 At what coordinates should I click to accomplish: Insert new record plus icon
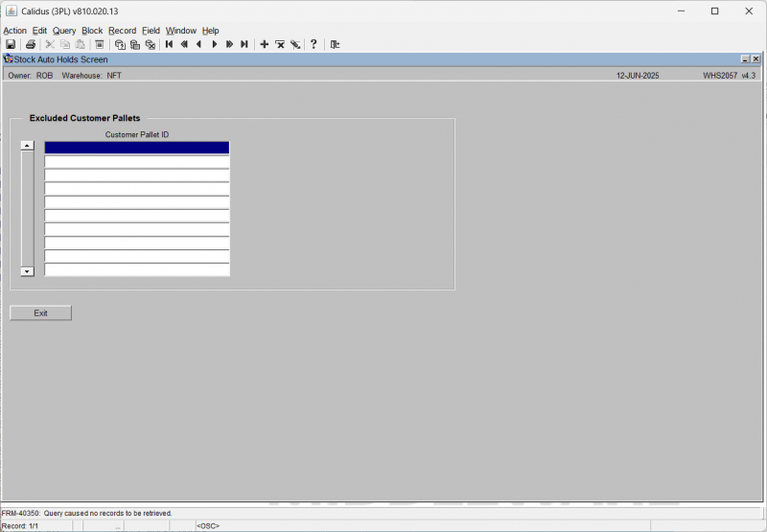265,44
